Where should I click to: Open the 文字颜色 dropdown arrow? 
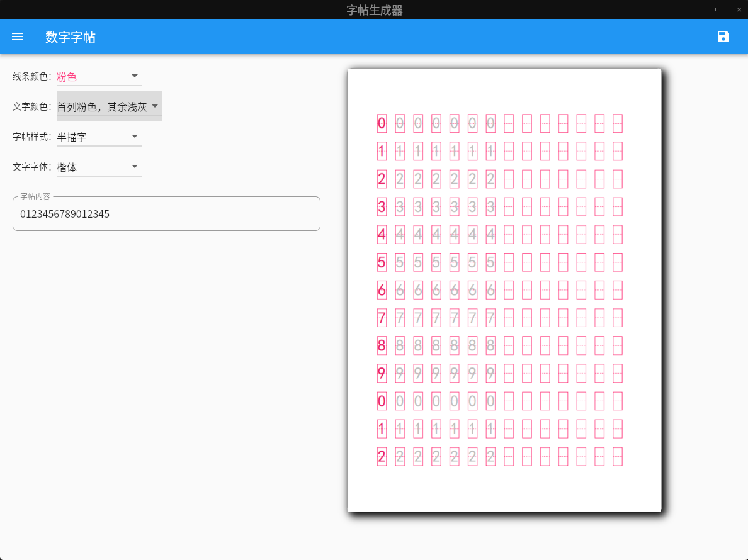click(154, 106)
